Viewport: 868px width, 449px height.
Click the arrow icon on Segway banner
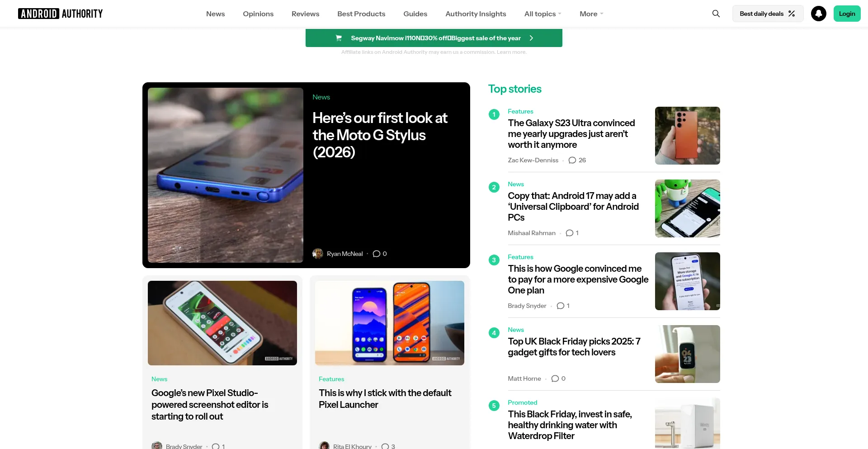pyautogui.click(x=531, y=38)
